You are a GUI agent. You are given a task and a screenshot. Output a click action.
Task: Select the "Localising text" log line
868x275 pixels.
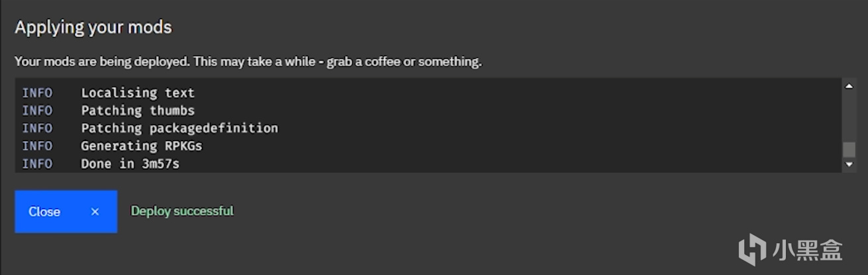click(138, 93)
